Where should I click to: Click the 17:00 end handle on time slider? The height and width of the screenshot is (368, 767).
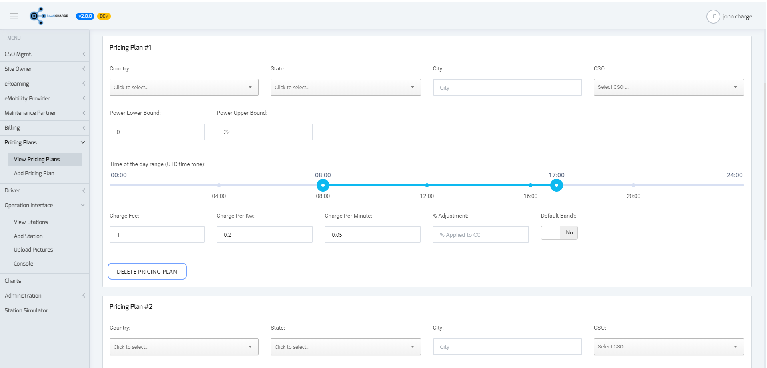coord(556,185)
